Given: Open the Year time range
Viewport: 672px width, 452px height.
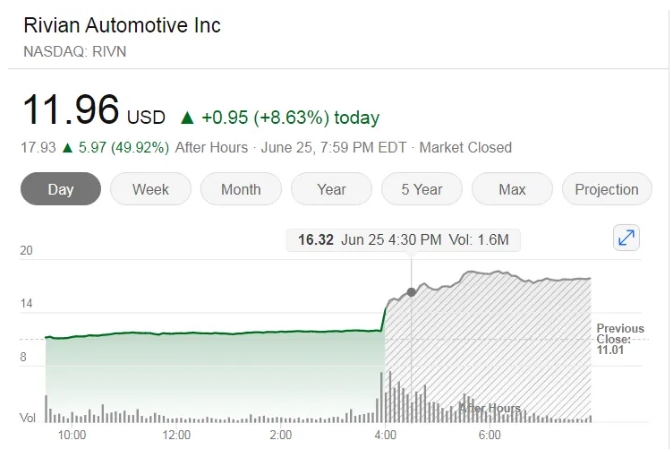Looking at the screenshot, I should pyautogui.click(x=331, y=189).
